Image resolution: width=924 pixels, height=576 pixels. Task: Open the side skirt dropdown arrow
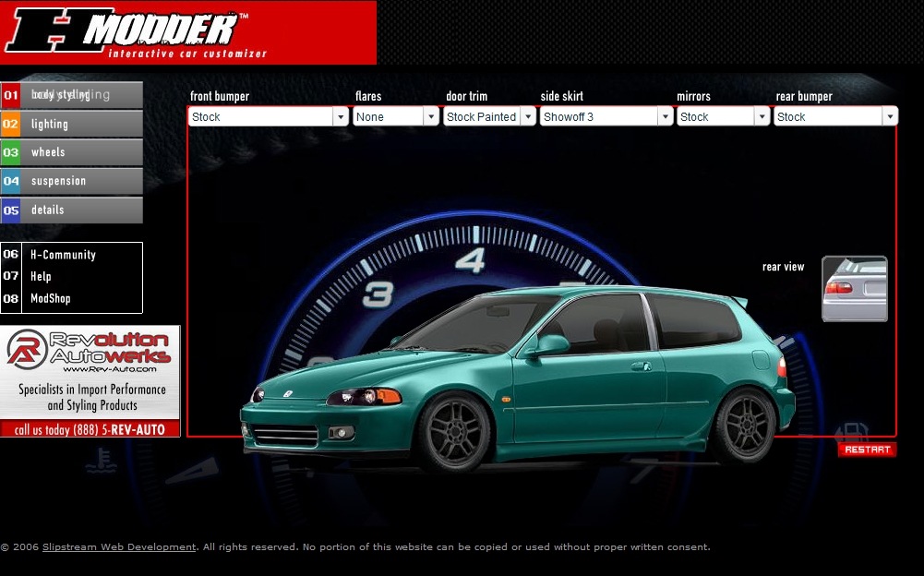[666, 117]
